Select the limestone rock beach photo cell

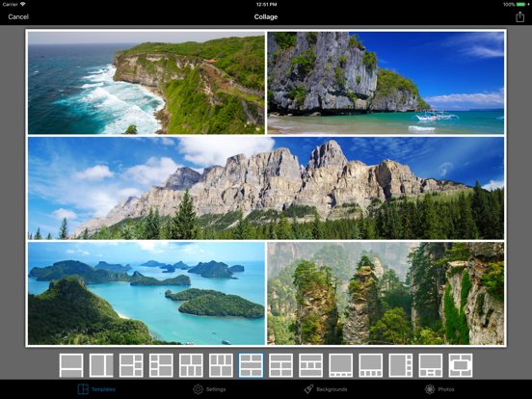click(386, 83)
